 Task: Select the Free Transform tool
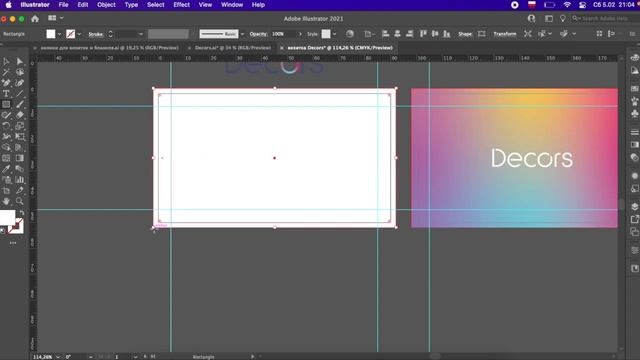[19, 137]
